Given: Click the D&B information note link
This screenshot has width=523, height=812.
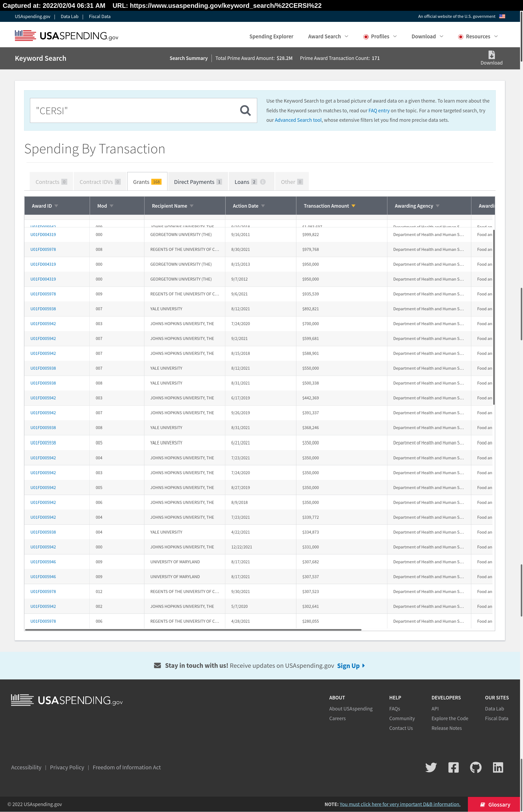Looking at the screenshot, I should (x=400, y=804).
